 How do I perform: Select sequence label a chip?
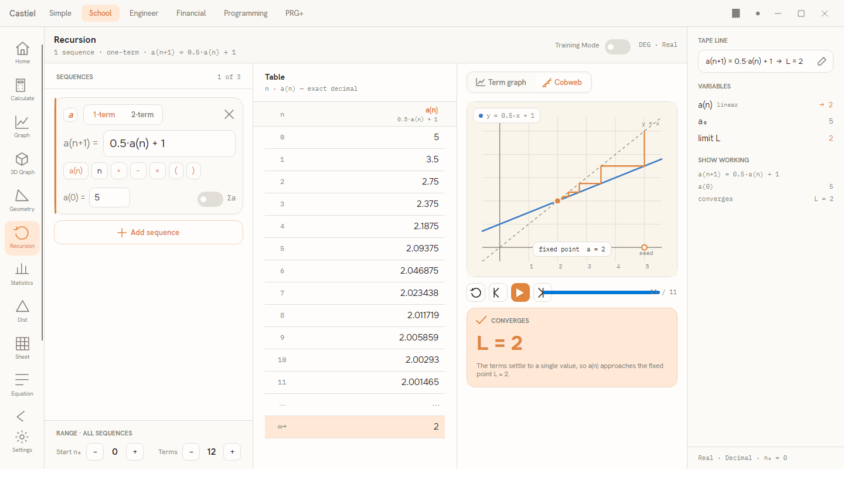[x=71, y=115]
